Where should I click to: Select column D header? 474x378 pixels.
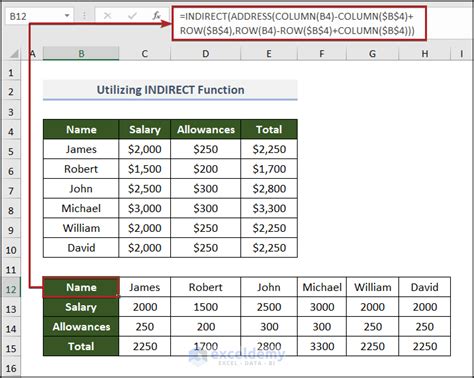click(205, 54)
